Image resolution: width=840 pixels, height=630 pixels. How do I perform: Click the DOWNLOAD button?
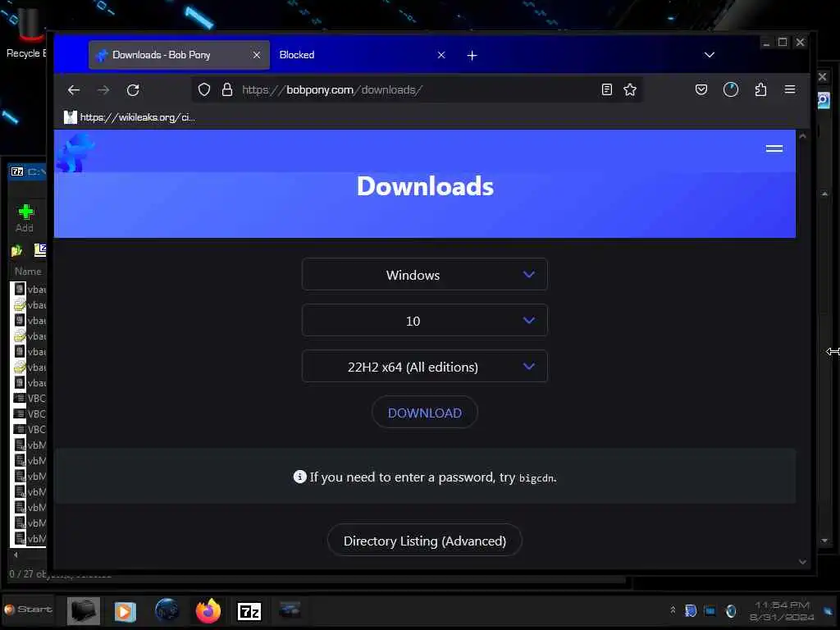tap(424, 413)
